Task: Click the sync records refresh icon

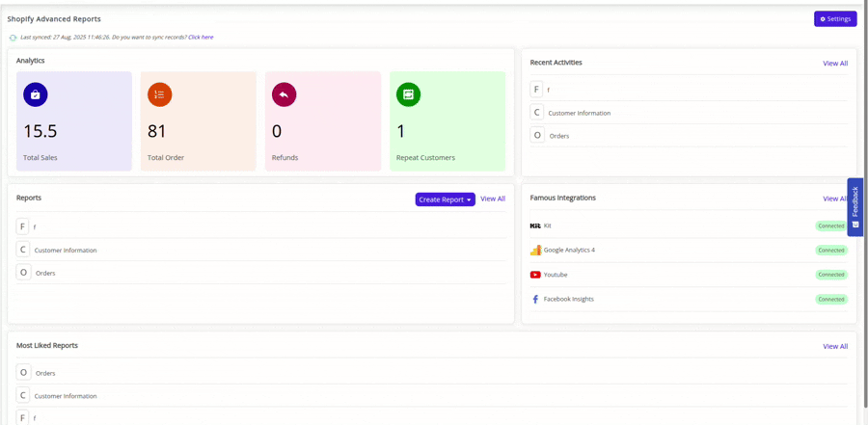Action: coord(13,38)
